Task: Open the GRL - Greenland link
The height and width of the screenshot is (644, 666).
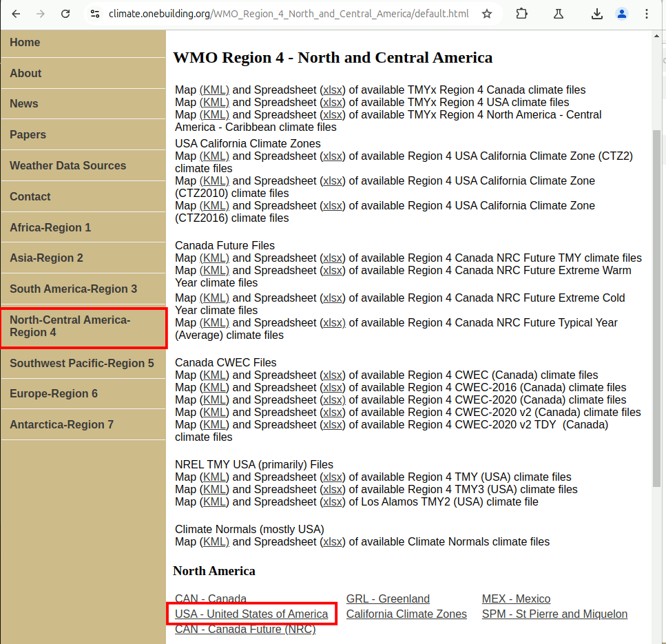Action: pos(388,599)
